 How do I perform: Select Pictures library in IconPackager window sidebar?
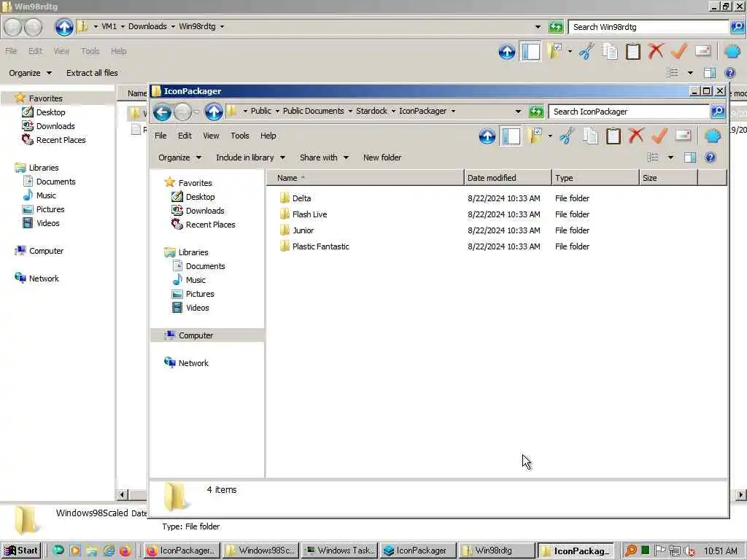(200, 294)
